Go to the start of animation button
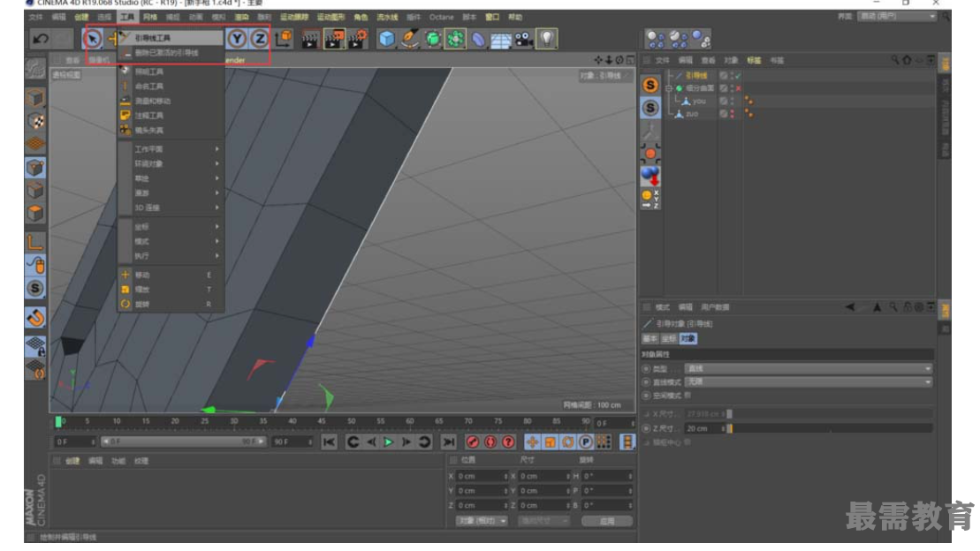Viewport: 980px width, 551px height. pos(329,442)
